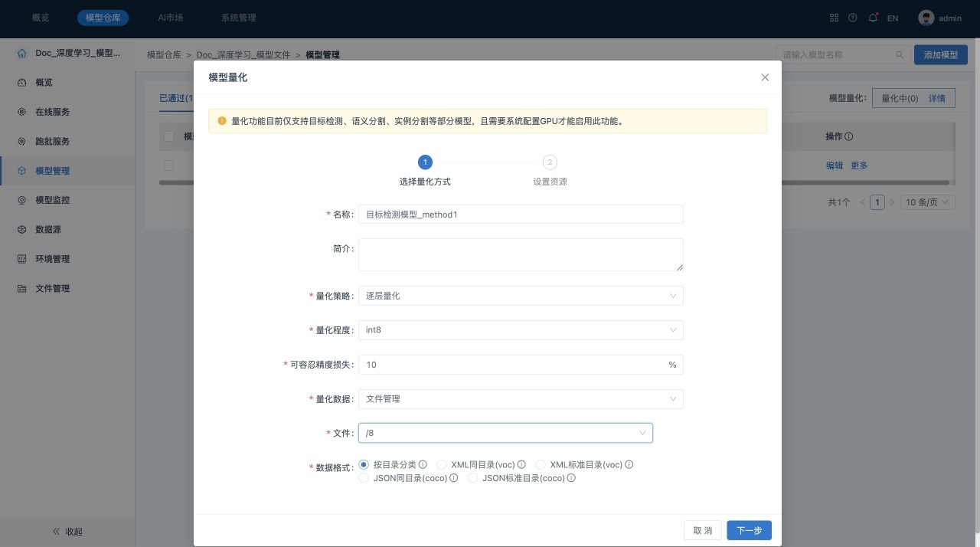Open the help question-mark icon in top bar
The image size is (980, 547).
pos(853,18)
